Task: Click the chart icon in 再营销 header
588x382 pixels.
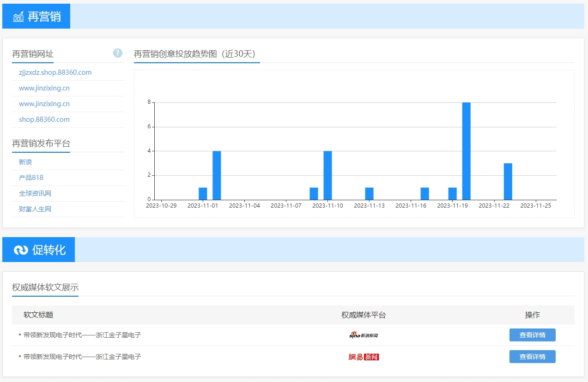Action: [18, 17]
